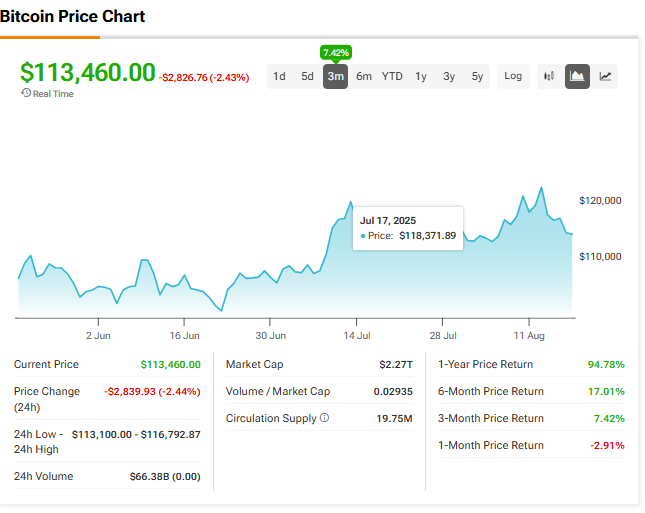Click the 11 Aug axis marker
Image resolution: width=645 pixels, height=513 pixels.
pyautogui.click(x=529, y=336)
